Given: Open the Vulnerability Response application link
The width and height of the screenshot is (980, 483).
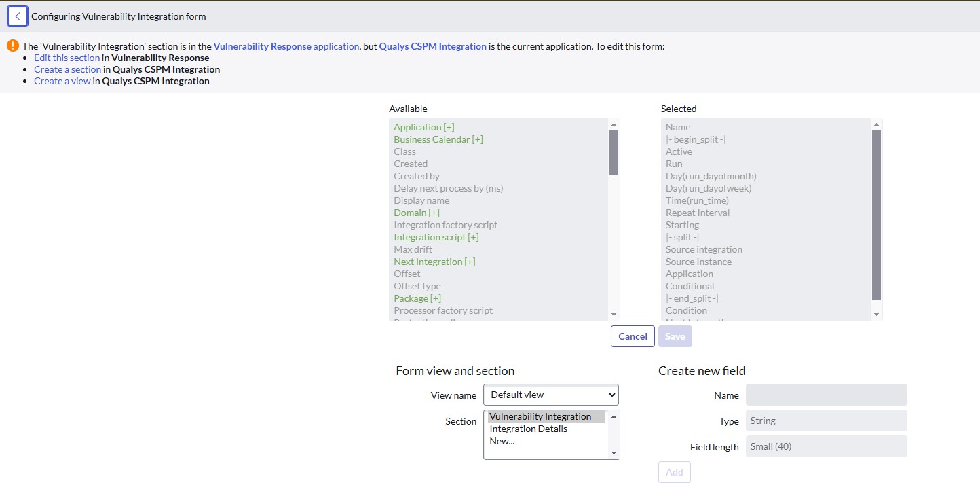Looking at the screenshot, I should coord(286,46).
